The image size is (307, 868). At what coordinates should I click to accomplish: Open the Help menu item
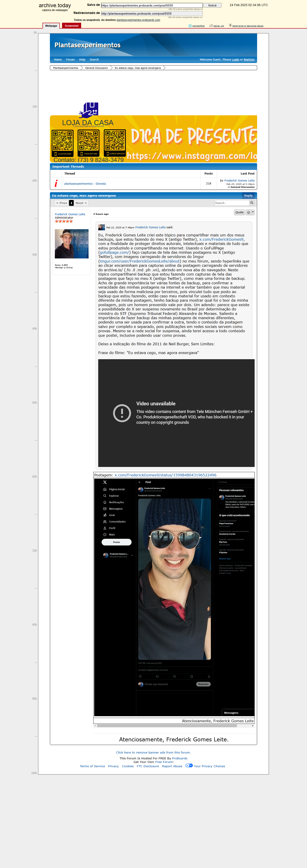82,60
